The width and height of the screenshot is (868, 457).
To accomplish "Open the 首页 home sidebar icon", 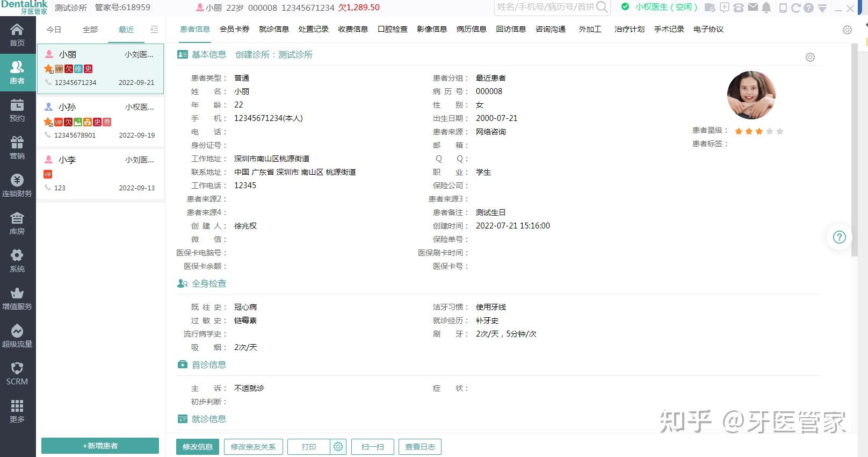I will click(17, 35).
